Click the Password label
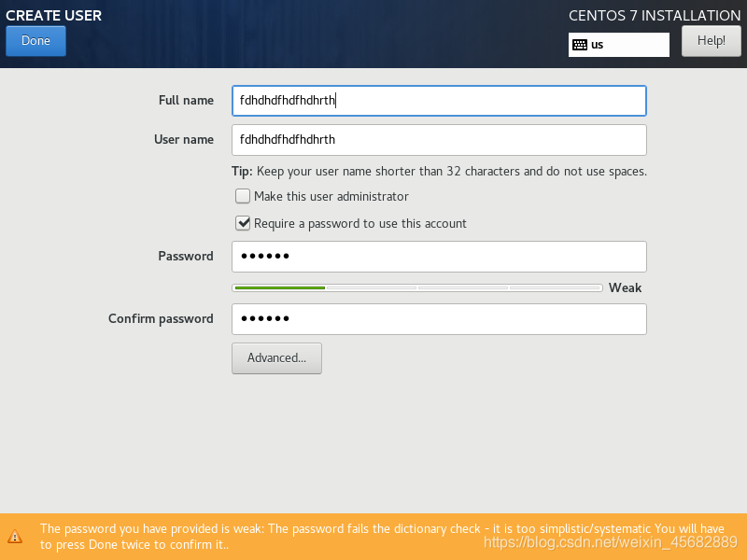 pos(185,256)
